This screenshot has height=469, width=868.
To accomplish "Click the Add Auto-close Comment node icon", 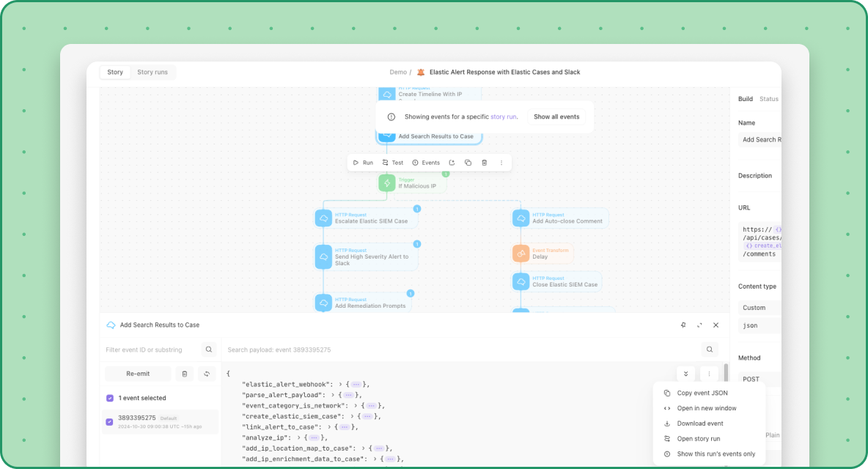I will point(521,218).
